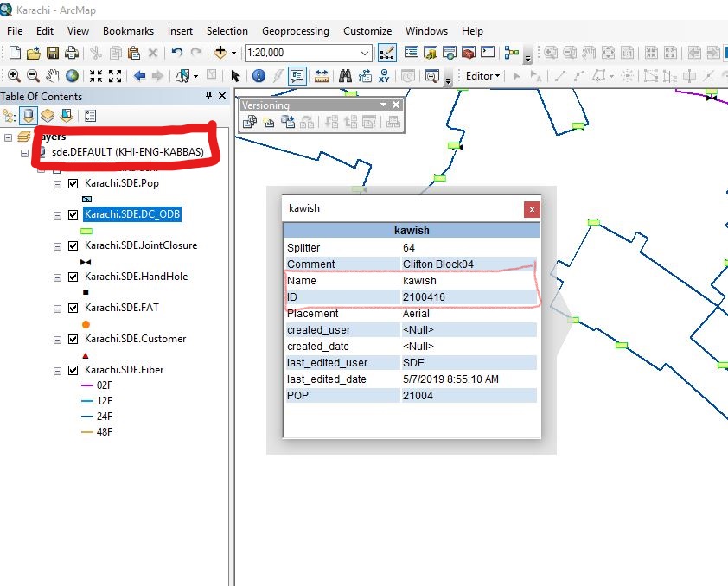The height and width of the screenshot is (586, 728).
Task: Open the ModelBuilder window icon
Action: 512,53
